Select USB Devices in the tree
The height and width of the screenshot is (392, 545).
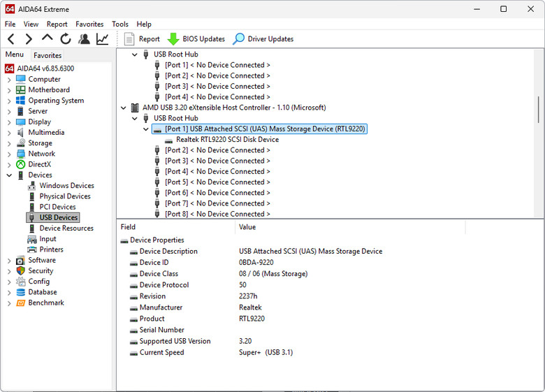[x=59, y=217]
